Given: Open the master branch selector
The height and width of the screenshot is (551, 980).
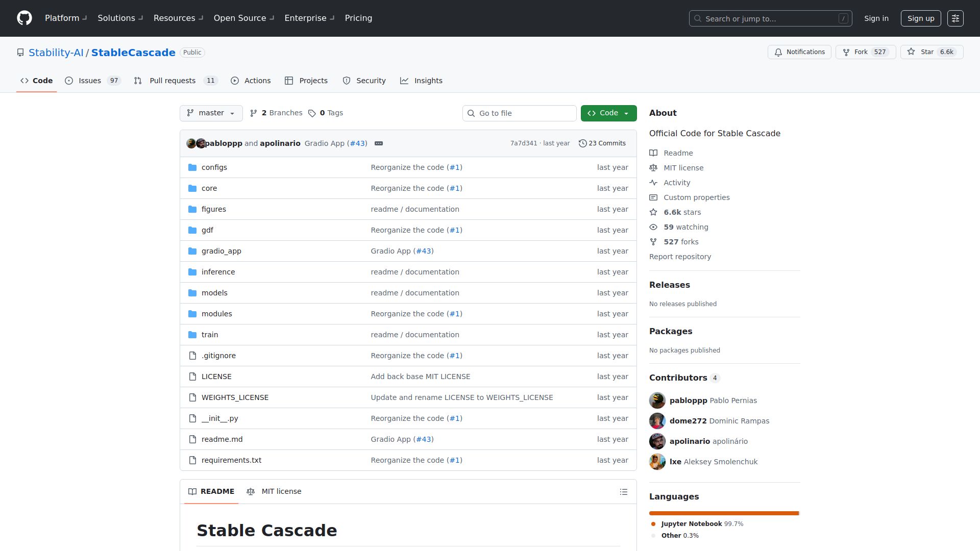Looking at the screenshot, I should (211, 113).
